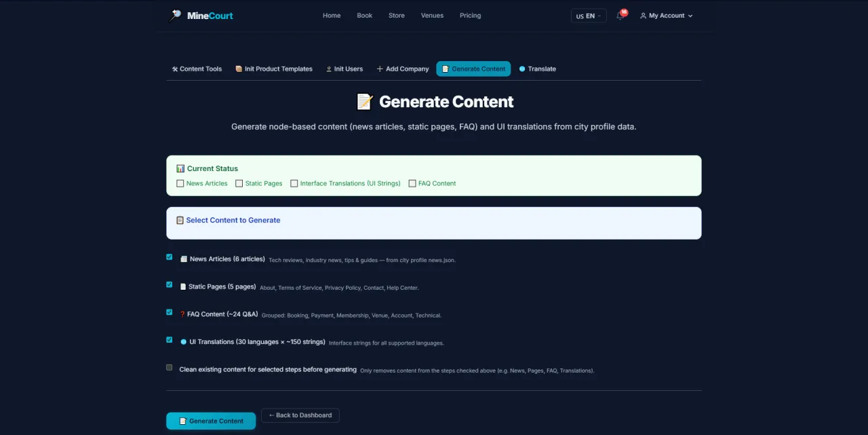
Task: Uncheck UI Translations (30 languages) option
Action: point(170,340)
